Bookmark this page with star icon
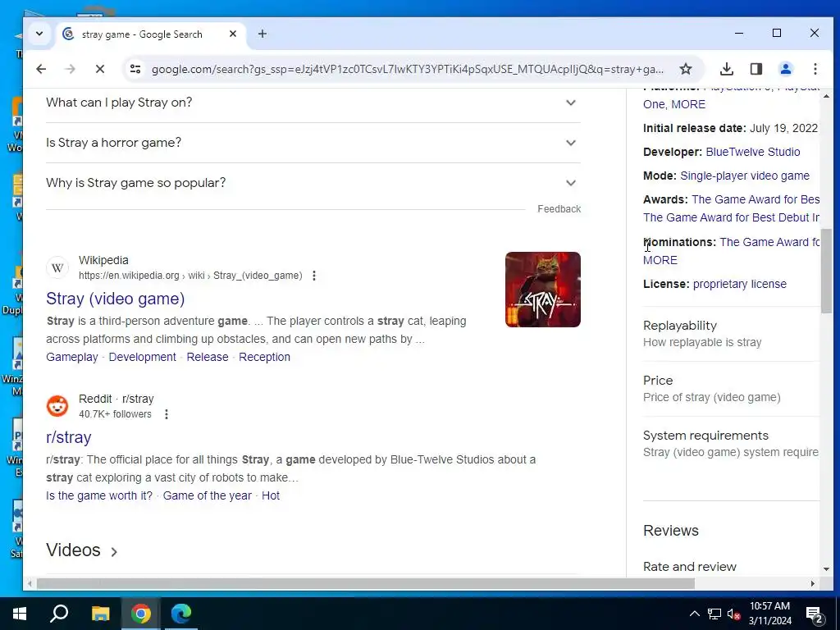This screenshot has width=840, height=630. click(686, 69)
